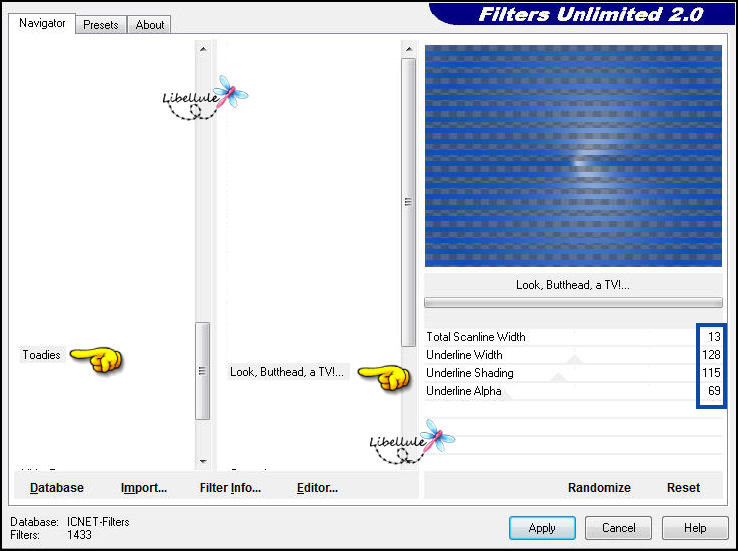Click the progress bar under the preview title
The height and width of the screenshot is (551, 738).
[x=573, y=302]
